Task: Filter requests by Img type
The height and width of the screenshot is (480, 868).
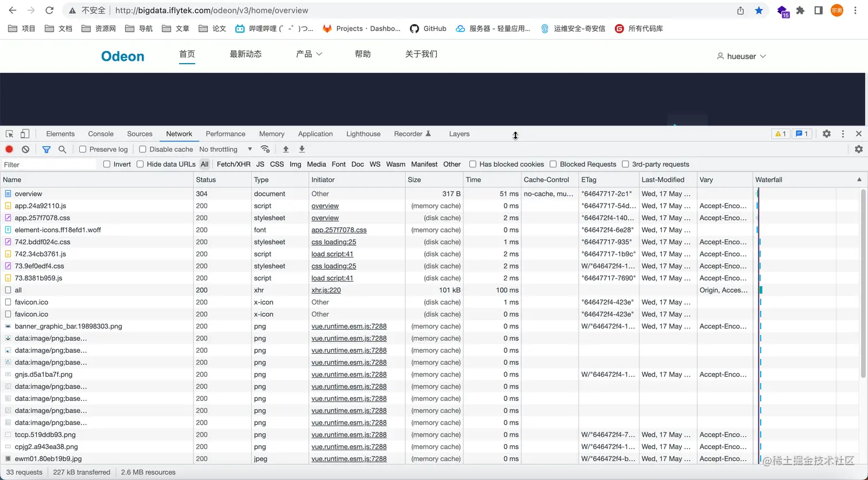Action: pos(295,164)
